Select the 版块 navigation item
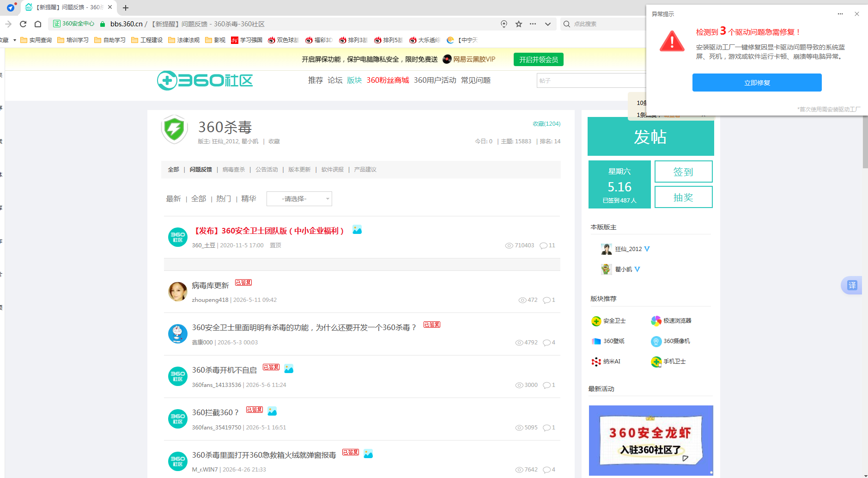Viewport: 868px width, 478px height. coord(354,80)
